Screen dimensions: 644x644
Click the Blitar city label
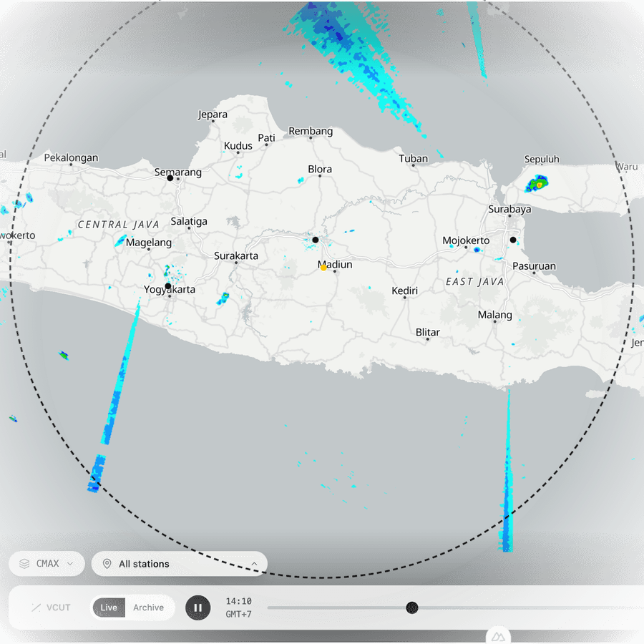[428, 332]
